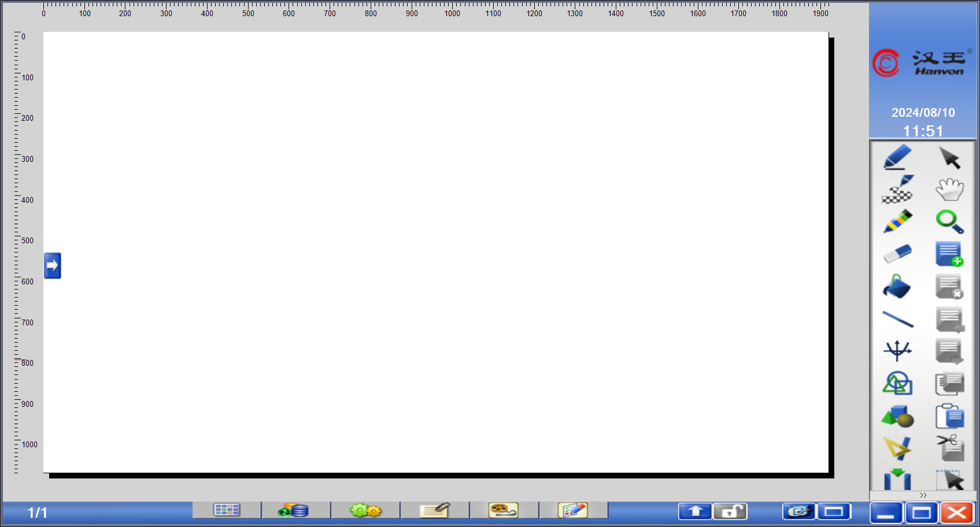Open the 2D geometric shapes tool

pos(897,383)
